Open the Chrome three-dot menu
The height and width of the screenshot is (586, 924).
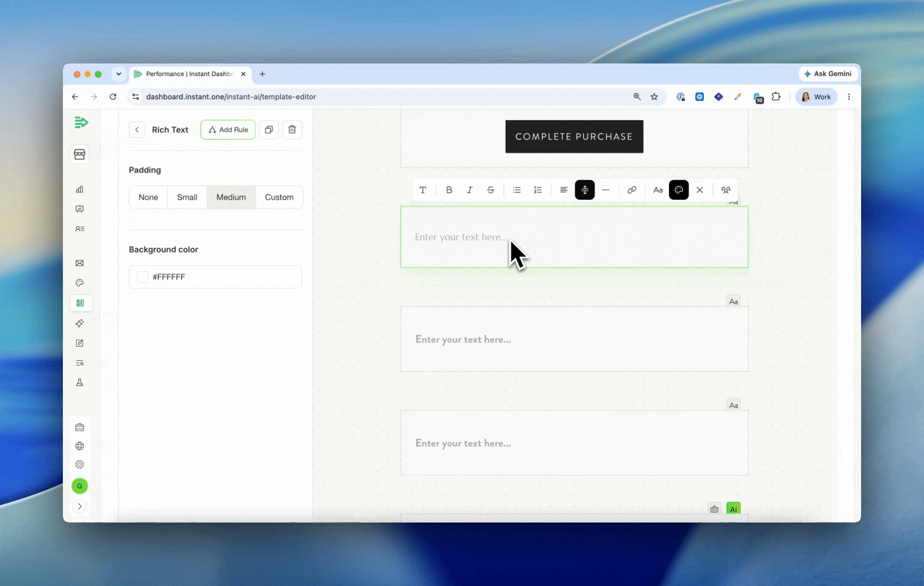point(849,97)
